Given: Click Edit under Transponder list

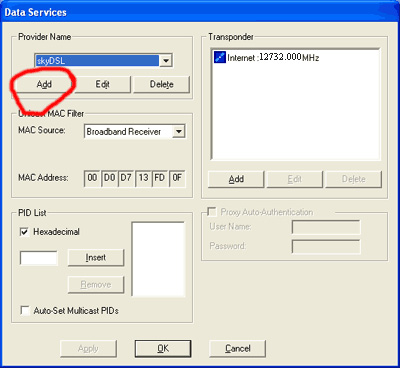Looking at the screenshot, I should tap(295, 179).
